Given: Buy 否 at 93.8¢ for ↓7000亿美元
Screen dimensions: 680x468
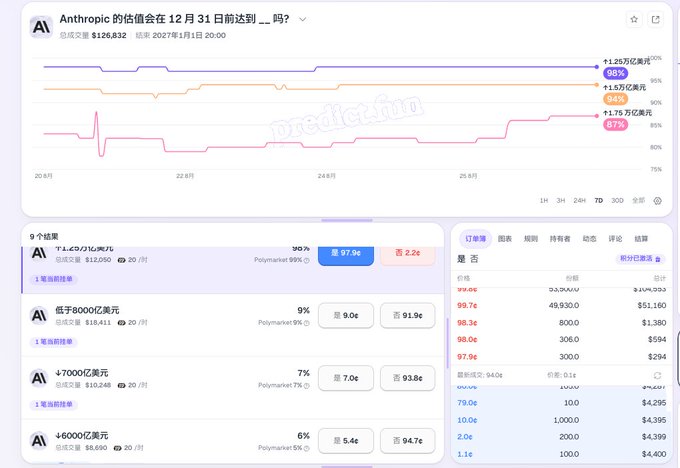Looking at the screenshot, I should click(408, 378).
